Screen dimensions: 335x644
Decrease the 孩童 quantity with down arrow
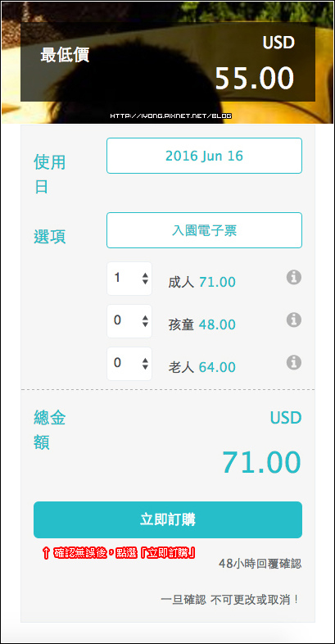tap(145, 324)
